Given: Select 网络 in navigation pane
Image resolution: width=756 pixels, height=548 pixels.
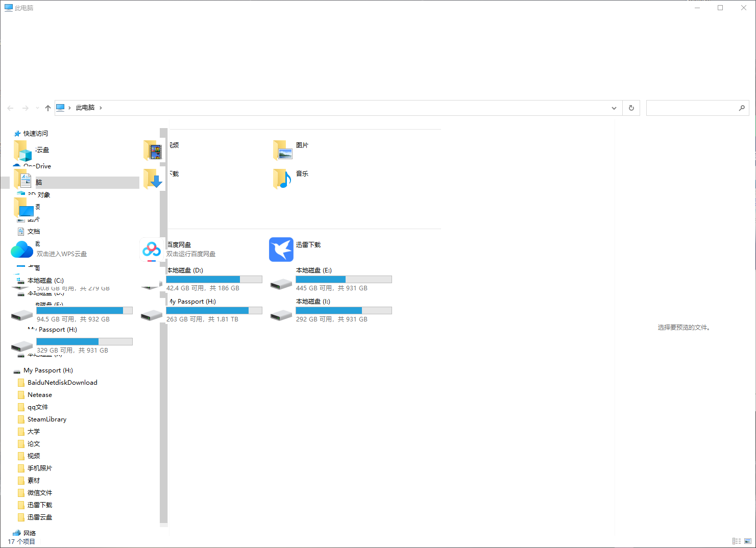Looking at the screenshot, I should (30, 533).
